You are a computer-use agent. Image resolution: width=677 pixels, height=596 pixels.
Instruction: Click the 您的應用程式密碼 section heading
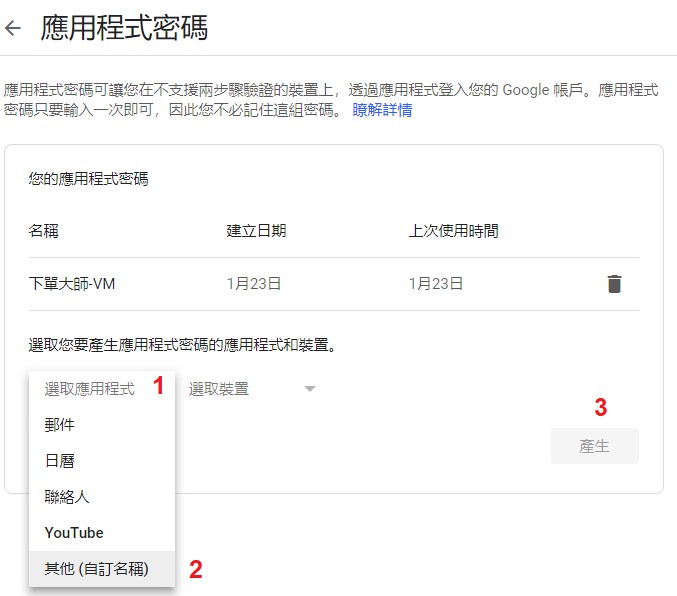(x=89, y=178)
